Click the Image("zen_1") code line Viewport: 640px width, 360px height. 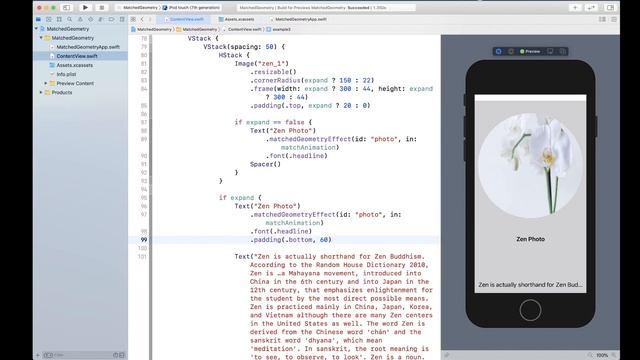pos(262,64)
